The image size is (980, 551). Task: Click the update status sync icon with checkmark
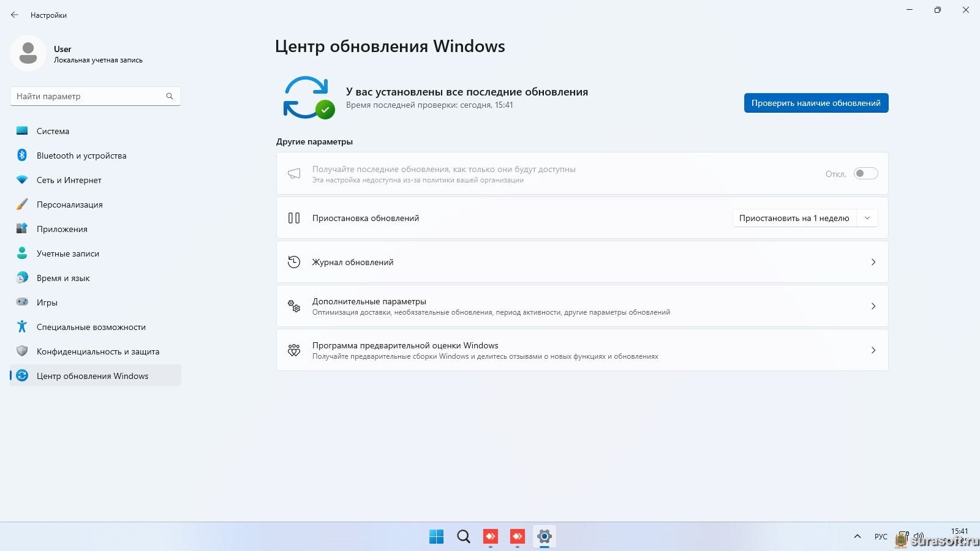[x=309, y=97]
